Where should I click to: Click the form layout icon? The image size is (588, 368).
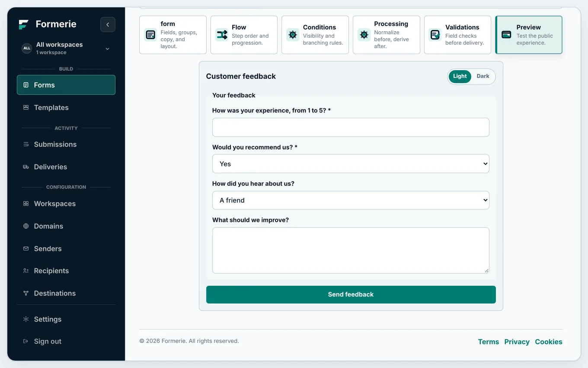[x=150, y=35]
